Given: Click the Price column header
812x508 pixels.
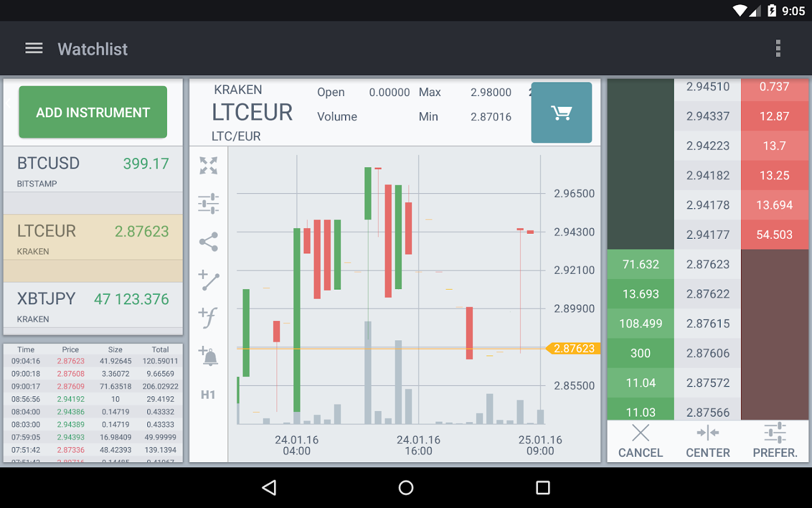Looking at the screenshot, I should point(70,349).
